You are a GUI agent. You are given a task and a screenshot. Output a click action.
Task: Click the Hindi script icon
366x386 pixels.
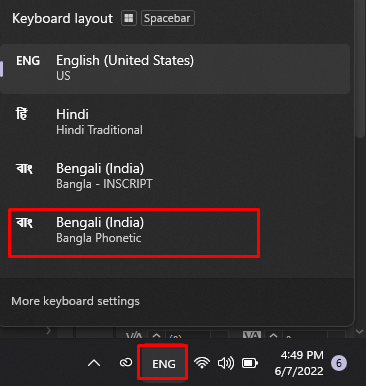pos(22,114)
